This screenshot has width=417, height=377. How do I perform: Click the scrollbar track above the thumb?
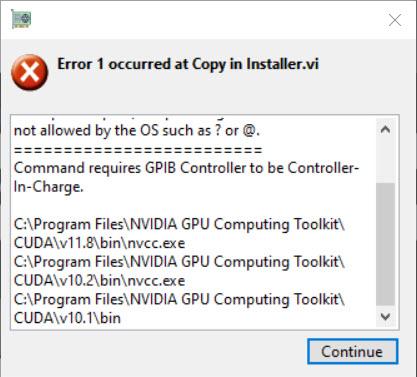(x=385, y=161)
